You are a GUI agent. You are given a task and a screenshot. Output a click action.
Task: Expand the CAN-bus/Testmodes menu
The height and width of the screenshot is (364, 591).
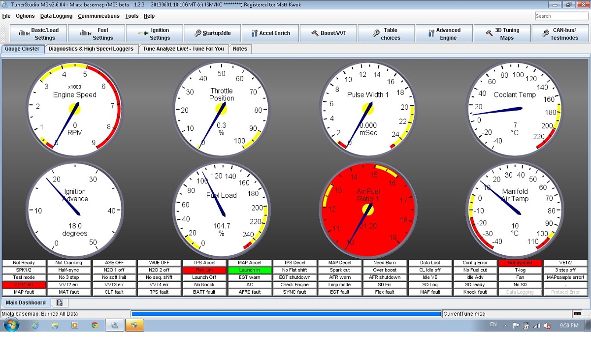(559, 33)
